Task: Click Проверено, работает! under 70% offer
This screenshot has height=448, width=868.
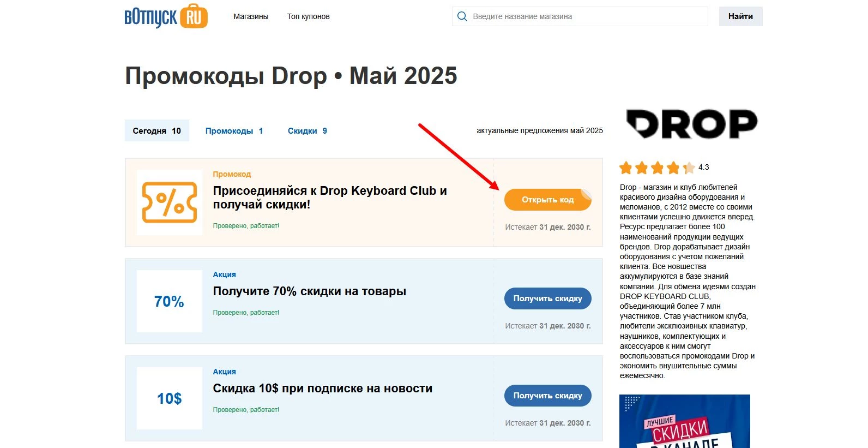Action: coord(246,313)
